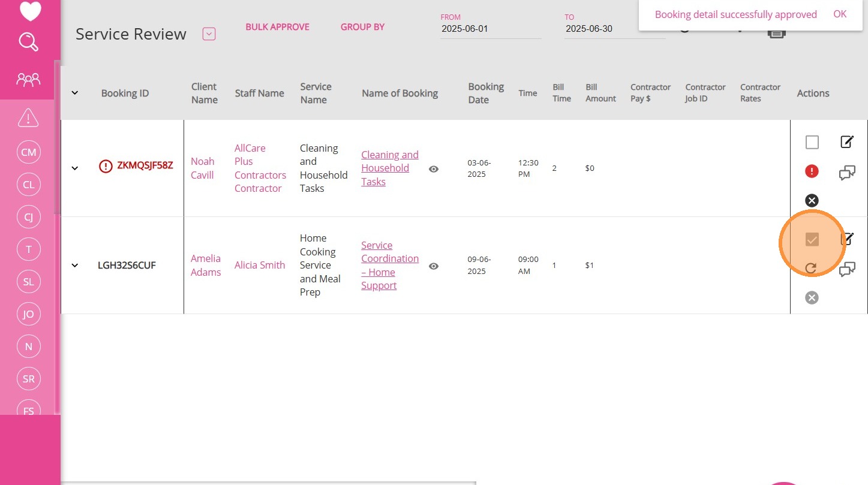Open comments icon for Amelia Adams booking
868x485 pixels.
(x=846, y=270)
